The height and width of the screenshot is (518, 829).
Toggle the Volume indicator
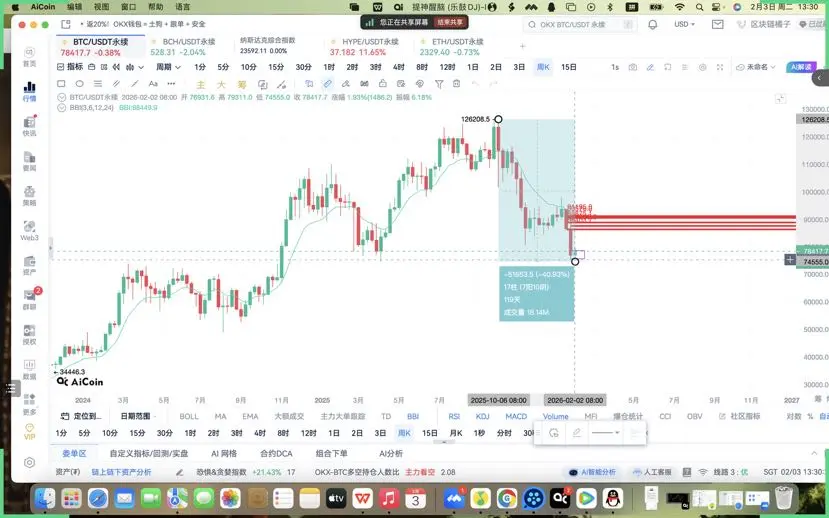coord(556,417)
